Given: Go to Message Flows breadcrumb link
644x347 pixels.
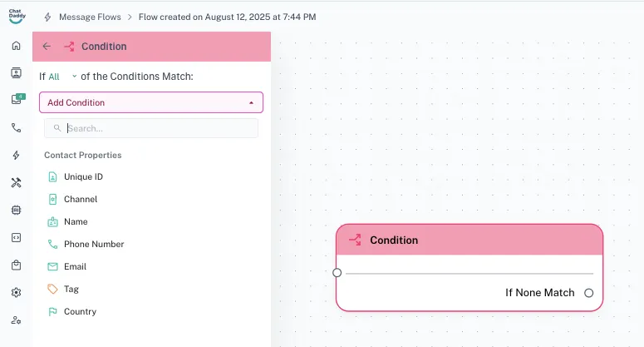Looking at the screenshot, I should pyautogui.click(x=87, y=17).
